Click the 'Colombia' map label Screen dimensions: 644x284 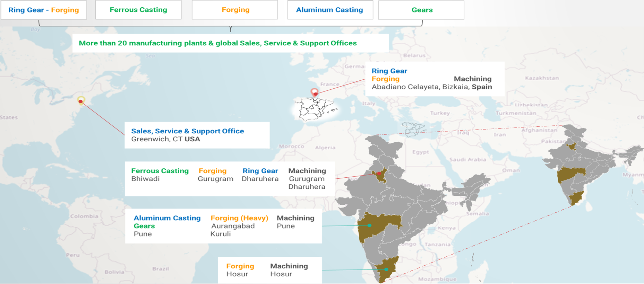[x=84, y=216]
